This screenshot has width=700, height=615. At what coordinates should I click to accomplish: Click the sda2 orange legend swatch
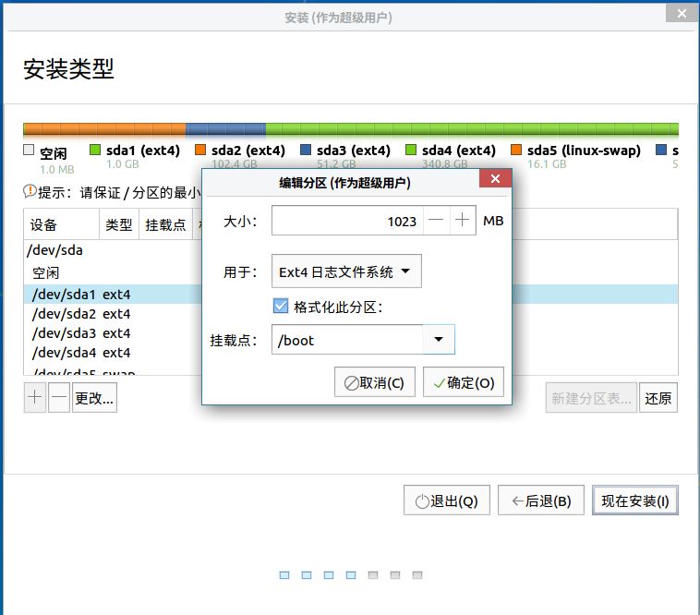point(200,150)
